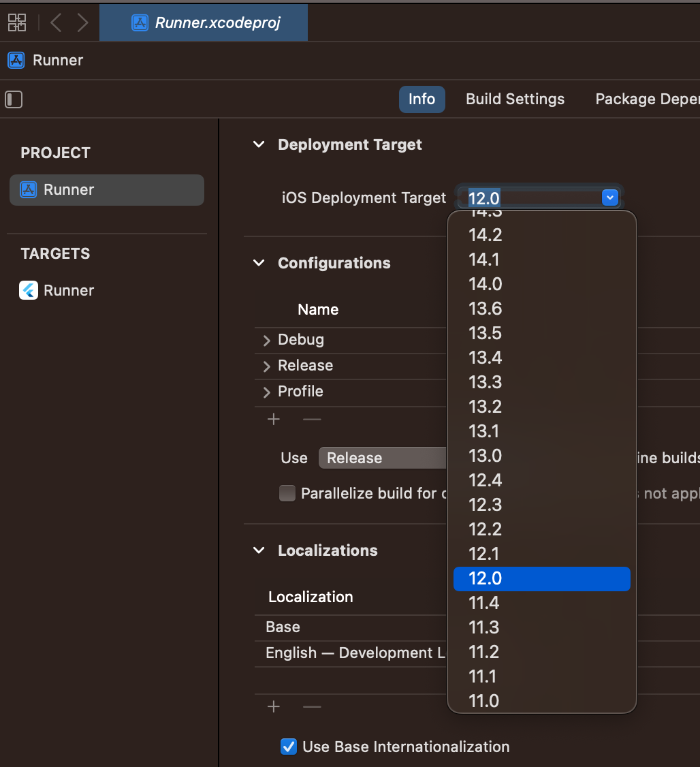Choose 13.5 from the version list
Screen dimensions: 700x767
click(541, 333)
